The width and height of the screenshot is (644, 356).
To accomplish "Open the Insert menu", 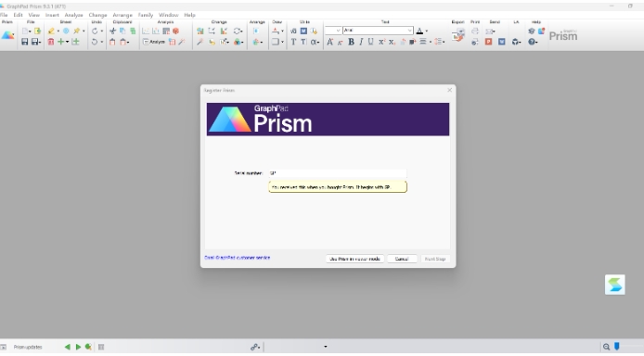I will 52,15.
